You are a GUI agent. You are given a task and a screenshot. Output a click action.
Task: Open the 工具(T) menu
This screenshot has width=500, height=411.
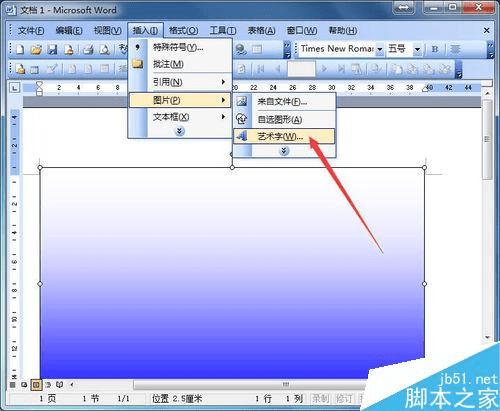223,31
